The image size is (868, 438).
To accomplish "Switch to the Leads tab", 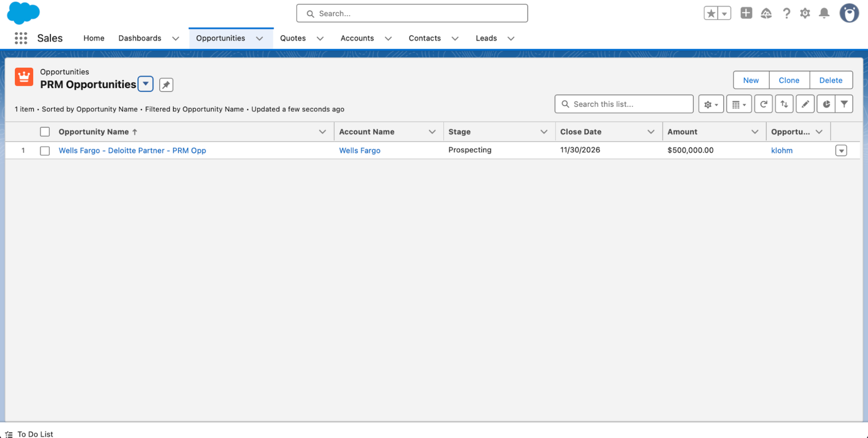I will (486, 38).
